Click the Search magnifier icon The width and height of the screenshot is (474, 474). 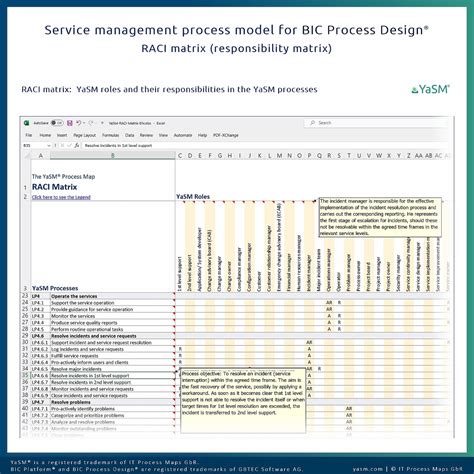pos(312,123)
